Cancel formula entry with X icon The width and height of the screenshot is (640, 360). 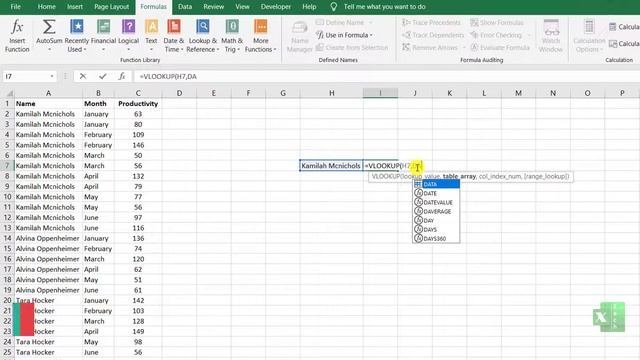pos(83,76)
